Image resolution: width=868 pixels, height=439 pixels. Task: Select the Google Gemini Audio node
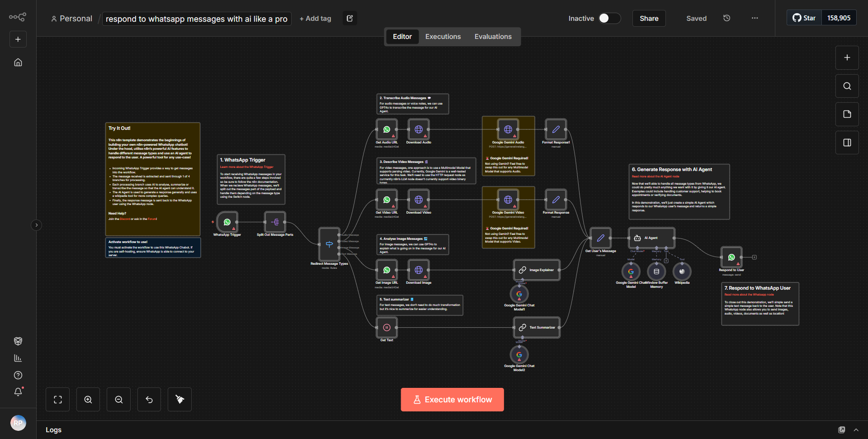[508, 129]
